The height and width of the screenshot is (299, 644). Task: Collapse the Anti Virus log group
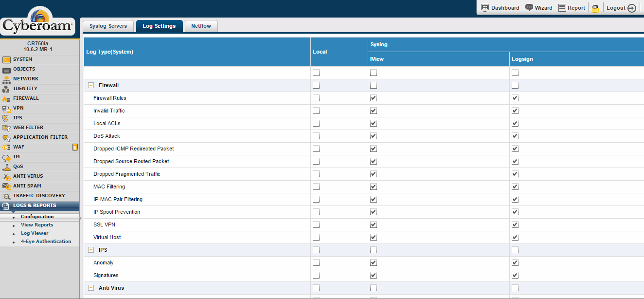coord(91,288)
